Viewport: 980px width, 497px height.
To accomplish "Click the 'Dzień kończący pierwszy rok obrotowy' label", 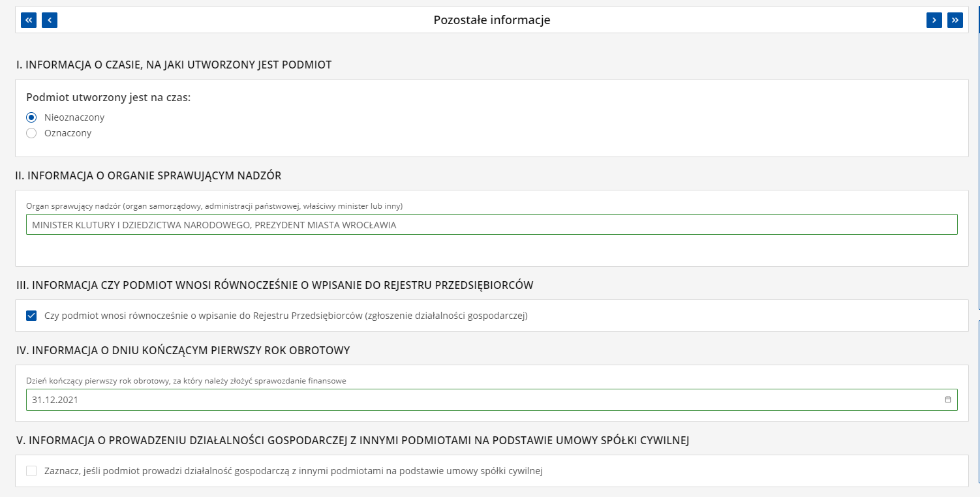I will coord(186,381).
